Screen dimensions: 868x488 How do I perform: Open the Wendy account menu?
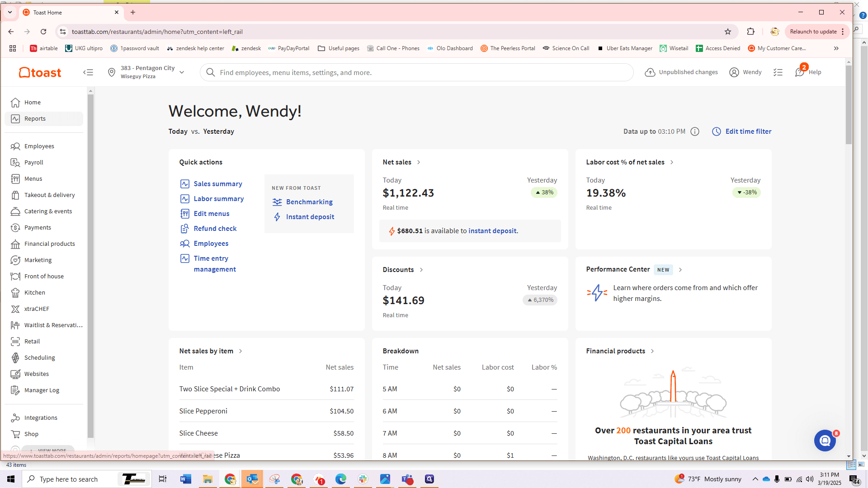(x=745, y=72)
